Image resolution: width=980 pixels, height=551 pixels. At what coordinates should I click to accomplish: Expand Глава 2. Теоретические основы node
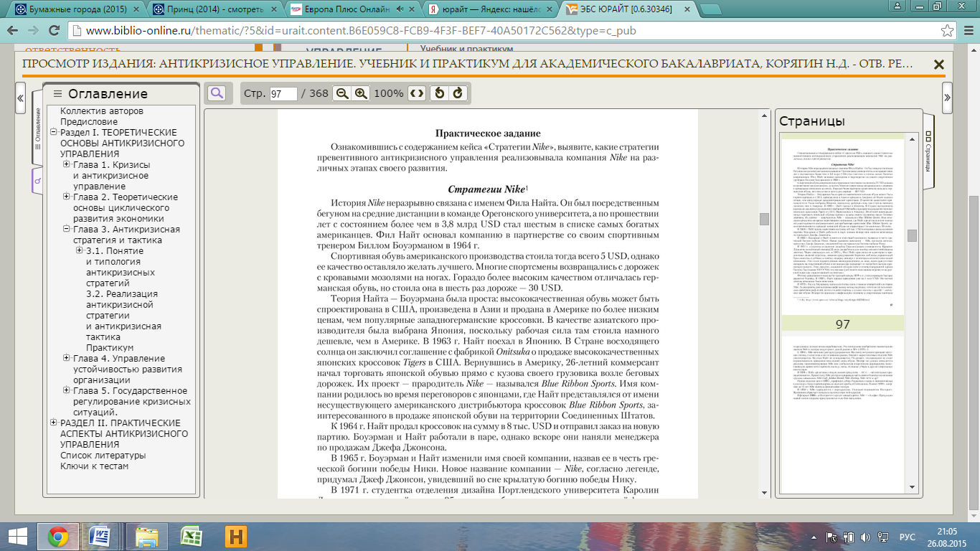coord(67,197)
